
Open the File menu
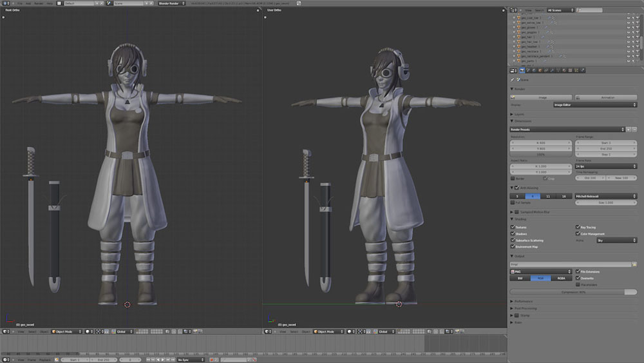pyautogui.click(x=20, y=3)
